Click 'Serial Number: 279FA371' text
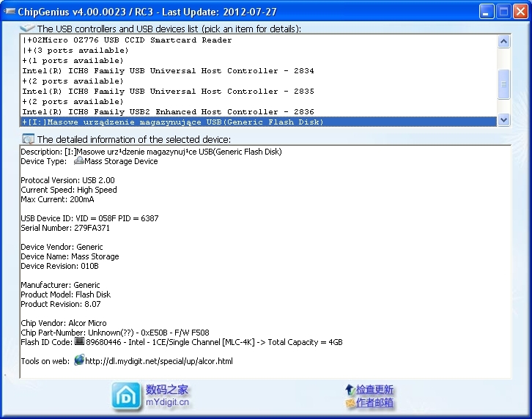Viewport: 532px width, 419px height. pos(65,228)
